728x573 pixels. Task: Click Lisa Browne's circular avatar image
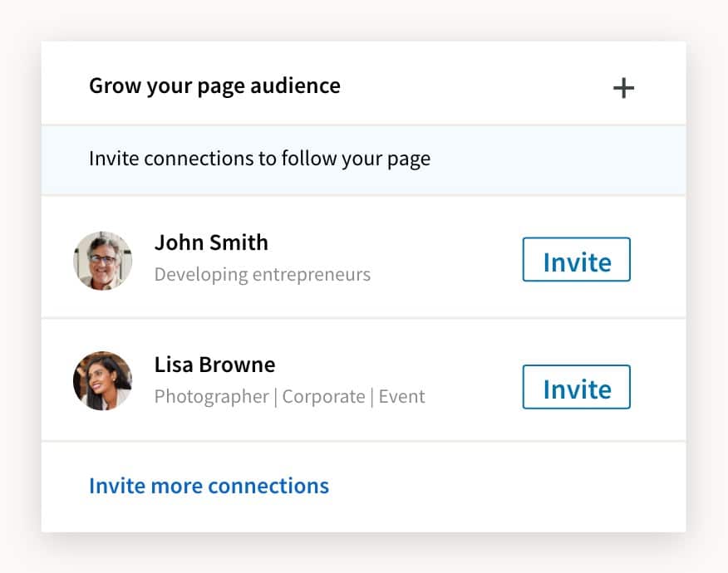pyautogui.click(x=102, y=380)
